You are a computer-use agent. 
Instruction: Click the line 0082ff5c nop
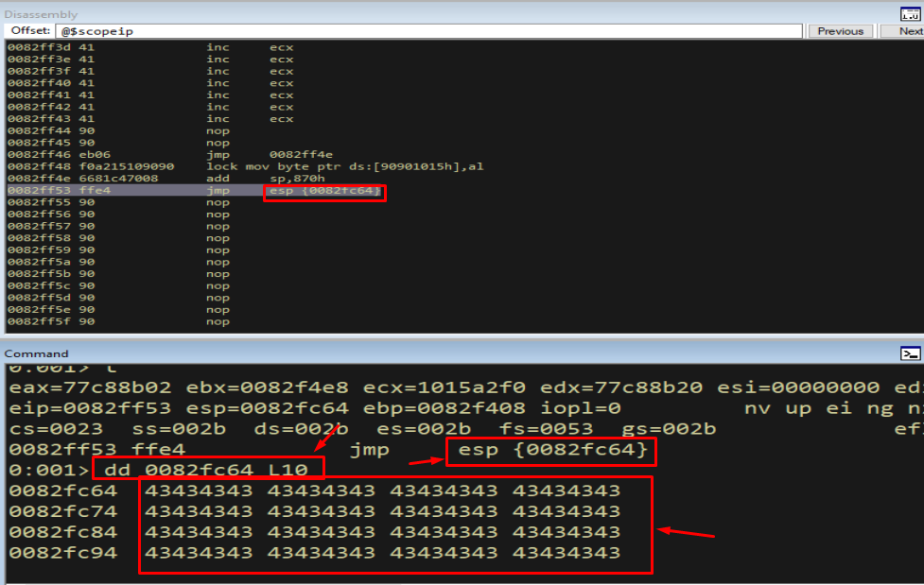(118, 285)
